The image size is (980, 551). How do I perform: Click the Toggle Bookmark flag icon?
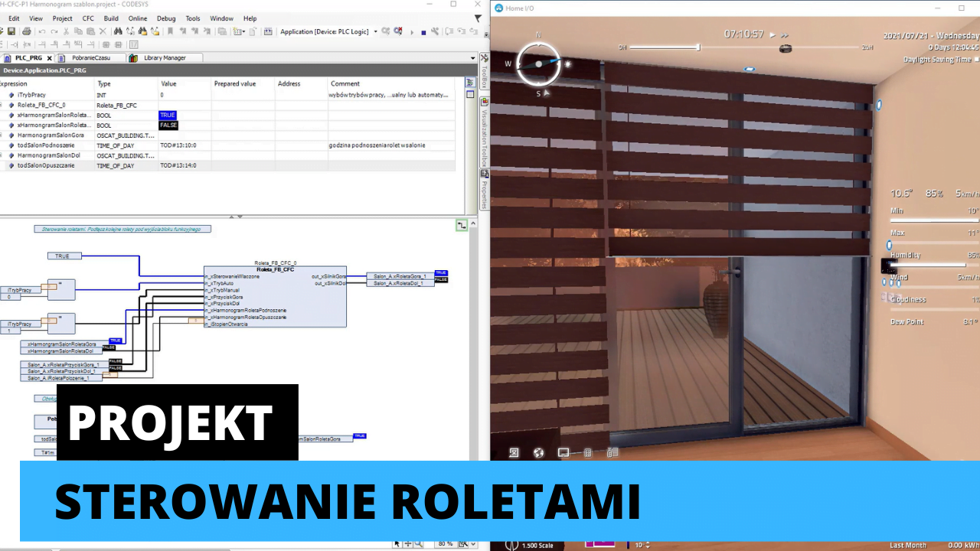click(x=171, y=31)
